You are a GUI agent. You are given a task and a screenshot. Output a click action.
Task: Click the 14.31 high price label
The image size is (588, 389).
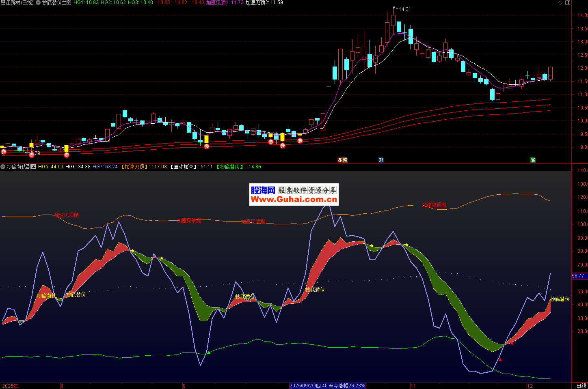click(404, 9)
